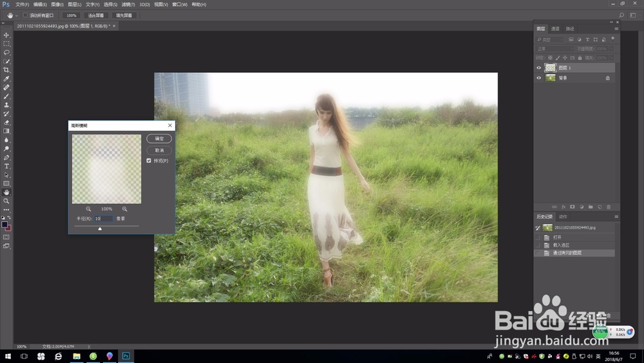Switch to the 路径 tab
Screen dimensions: 644x363
[x=570, y=29]
